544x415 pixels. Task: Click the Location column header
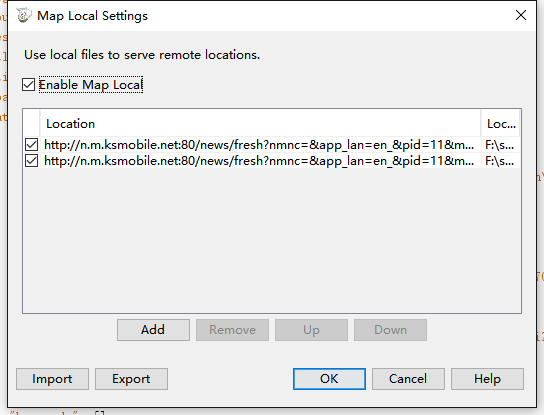[x=260, y=124]
